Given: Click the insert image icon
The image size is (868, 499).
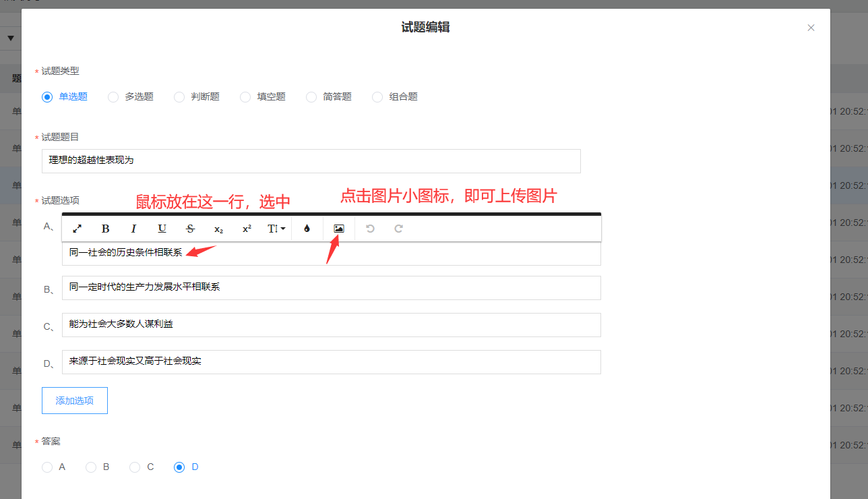Looking at the screenshot, I should click(339, 229).
